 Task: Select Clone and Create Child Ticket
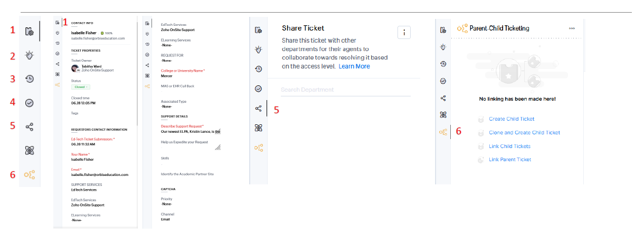(524, 133)
